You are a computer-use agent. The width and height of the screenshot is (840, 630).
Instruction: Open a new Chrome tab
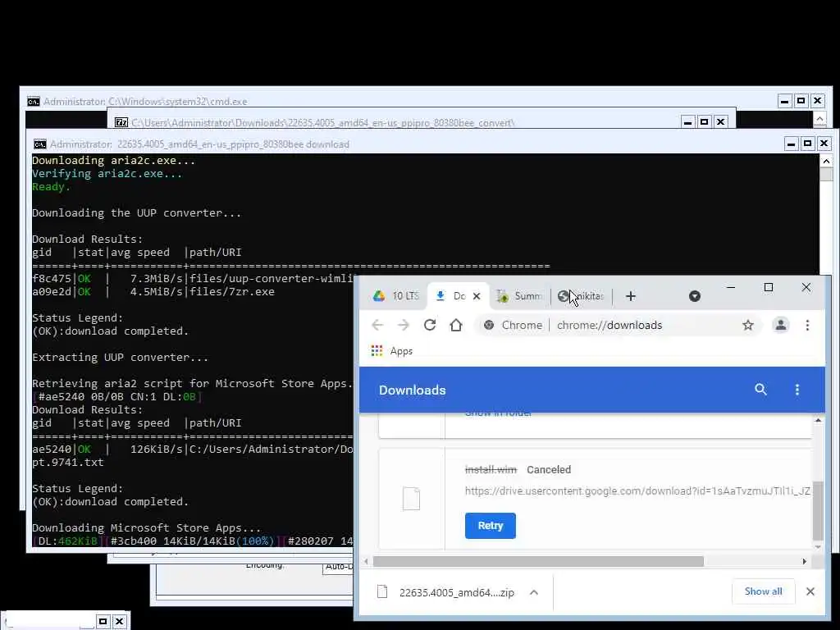[631, 296]
